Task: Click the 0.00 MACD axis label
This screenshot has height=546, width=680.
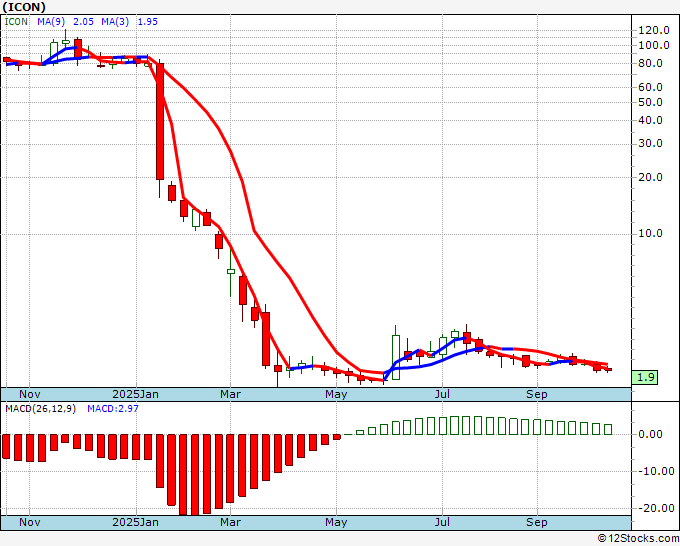Action: (651, 434)
